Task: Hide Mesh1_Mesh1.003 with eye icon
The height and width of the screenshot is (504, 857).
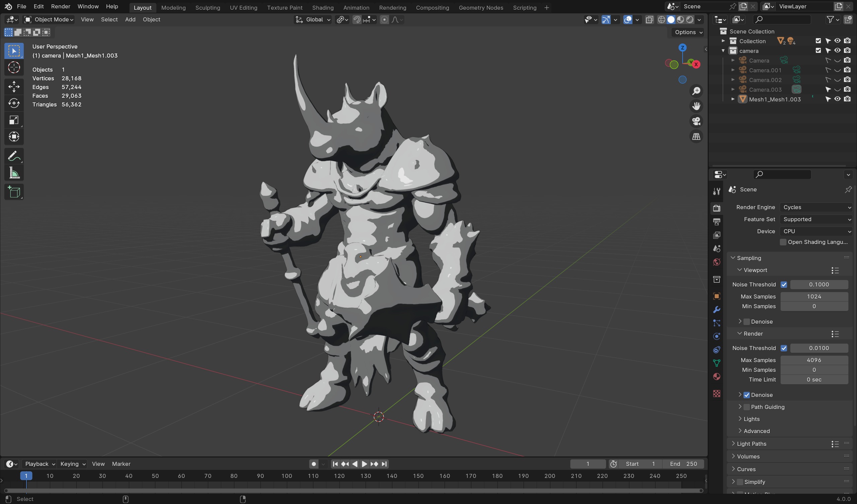Action: point(837,99)
